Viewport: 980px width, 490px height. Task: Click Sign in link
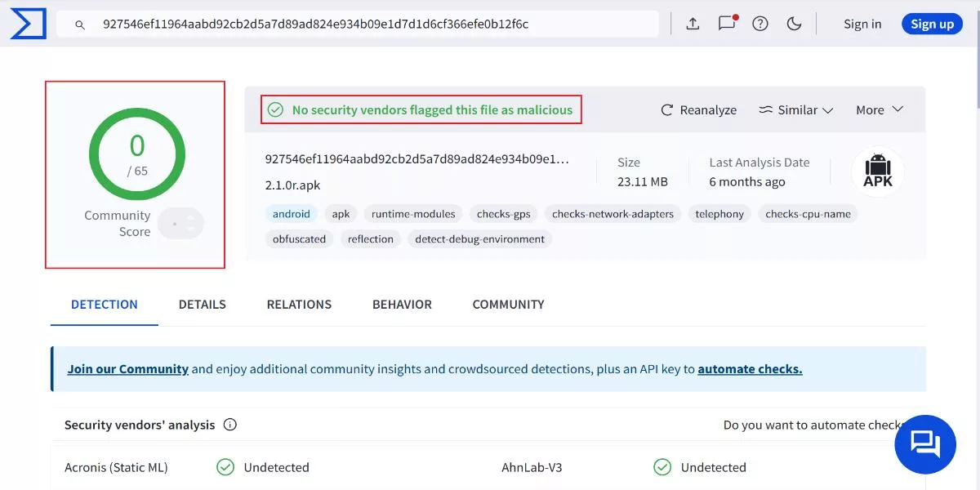(x=862, y=24)
